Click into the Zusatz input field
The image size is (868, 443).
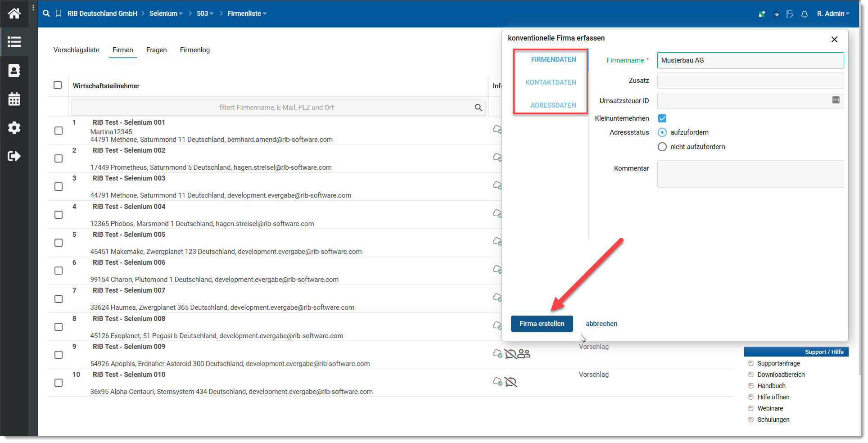click(750, 81)
